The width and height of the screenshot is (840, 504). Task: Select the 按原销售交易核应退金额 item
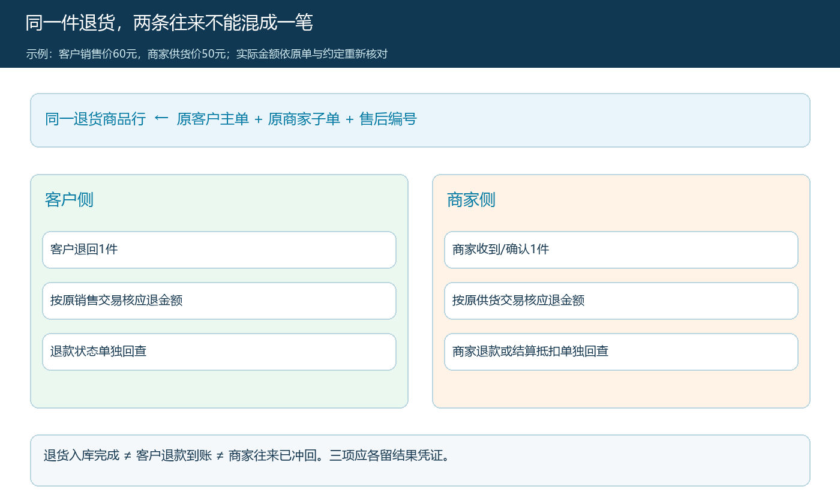219,301
